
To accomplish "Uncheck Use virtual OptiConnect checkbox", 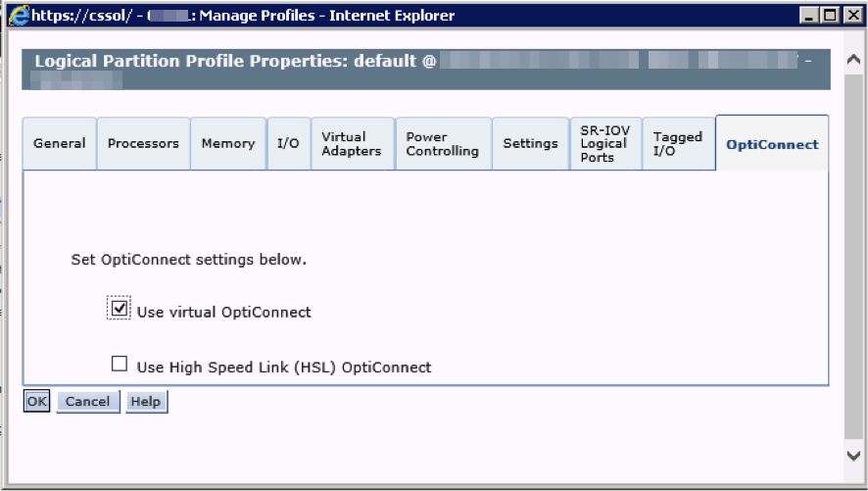I will 120,309.
